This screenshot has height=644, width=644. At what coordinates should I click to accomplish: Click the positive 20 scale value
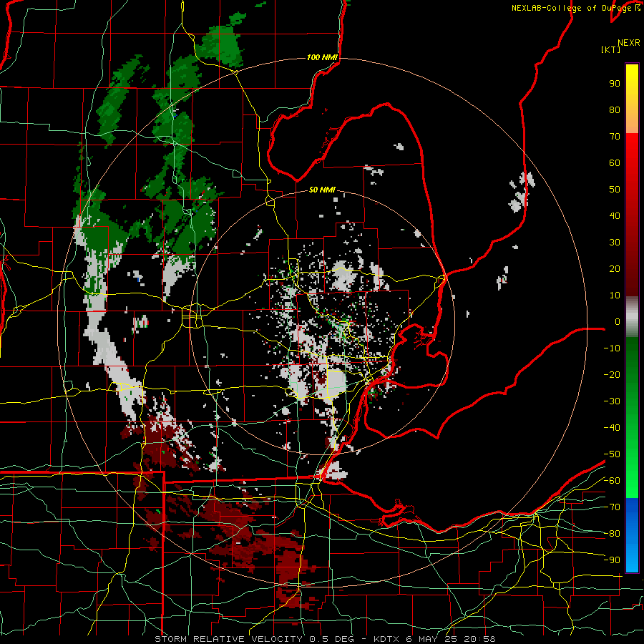(615, 269)
